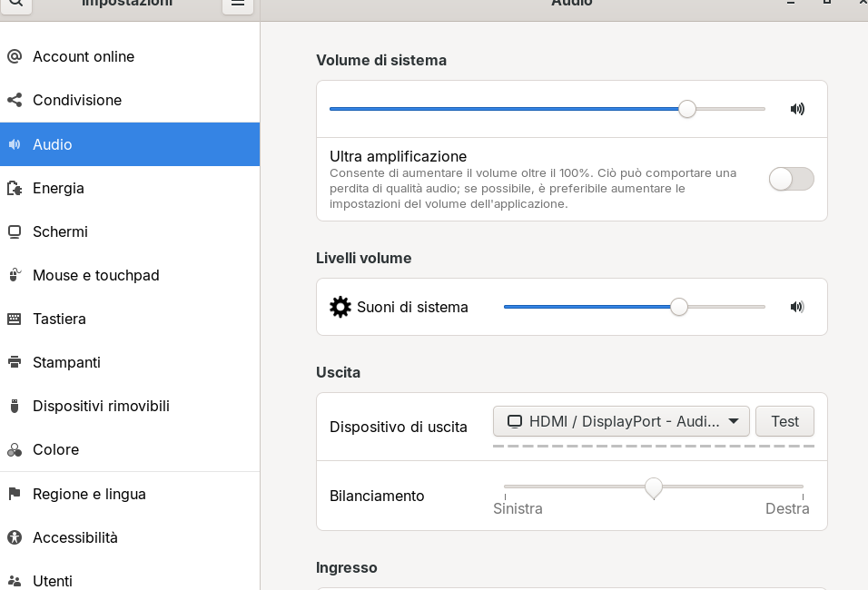This screenshot has height=590, width=868.
Task: Click the Ingresso section heading
Action: (x=347, y=568)
